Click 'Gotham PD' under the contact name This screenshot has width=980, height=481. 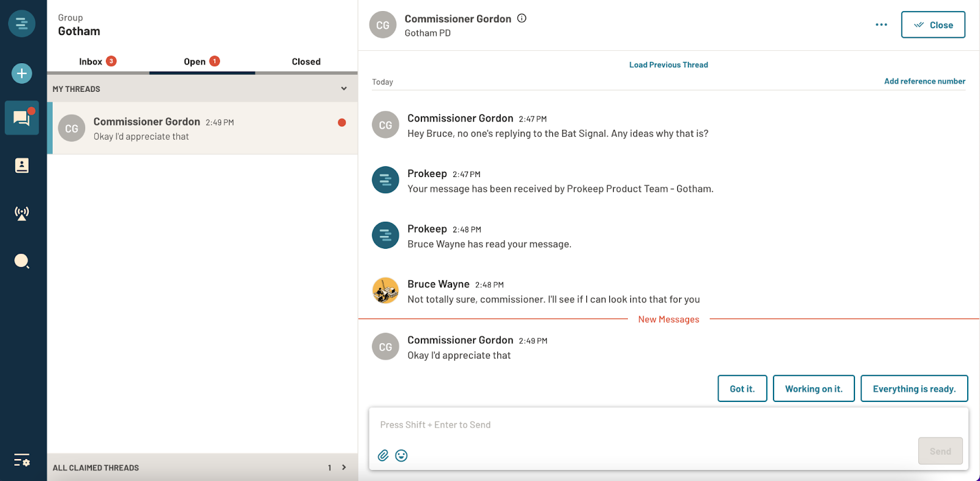pos(428,33)
